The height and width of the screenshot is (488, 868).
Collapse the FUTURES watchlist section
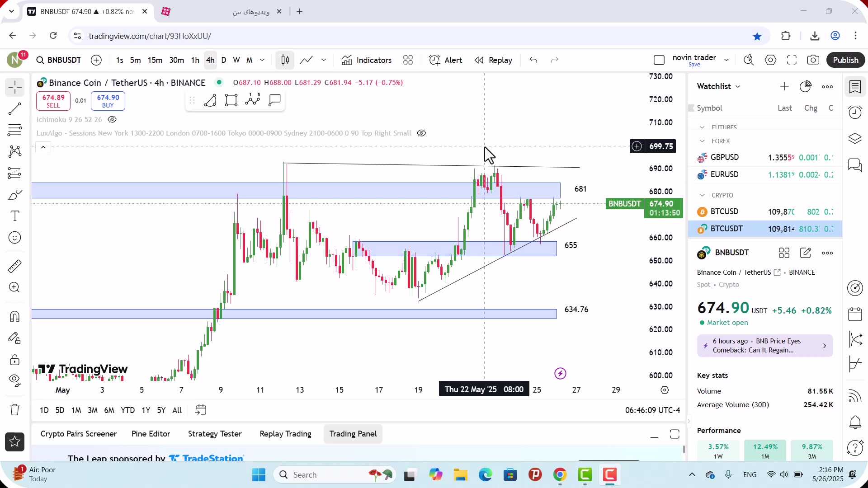(x=702, y=127)
